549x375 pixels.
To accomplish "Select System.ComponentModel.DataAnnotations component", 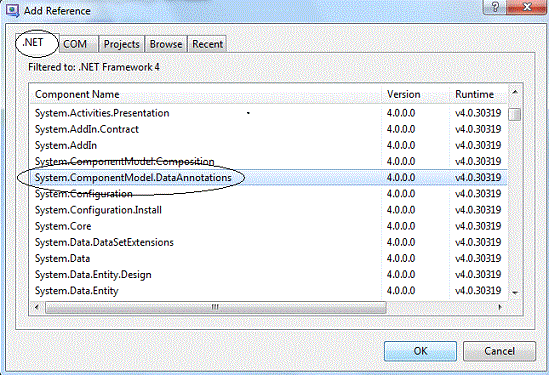I will [269, 178].
